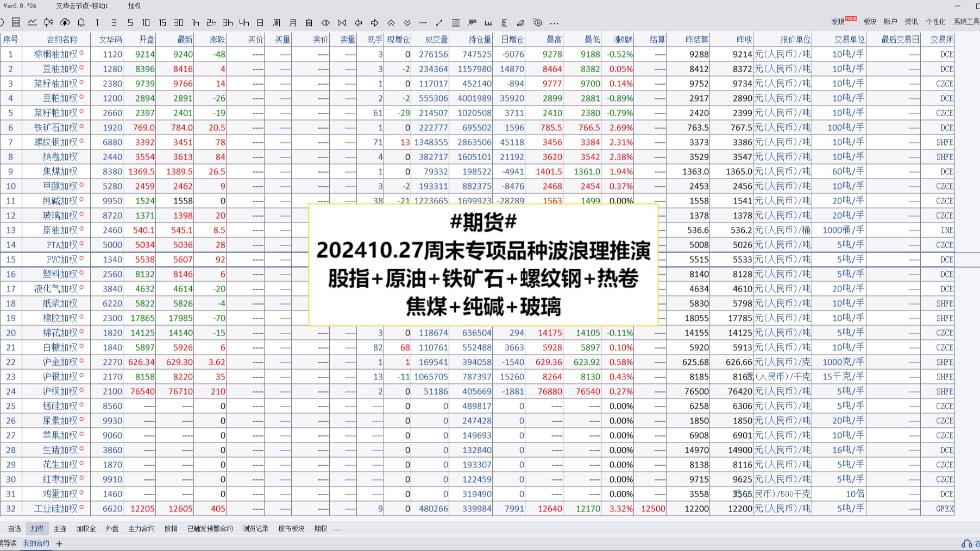Screen dimensions: 980x551
Task: Switch to the 浏览记录 tab
Action: [255, 528]
